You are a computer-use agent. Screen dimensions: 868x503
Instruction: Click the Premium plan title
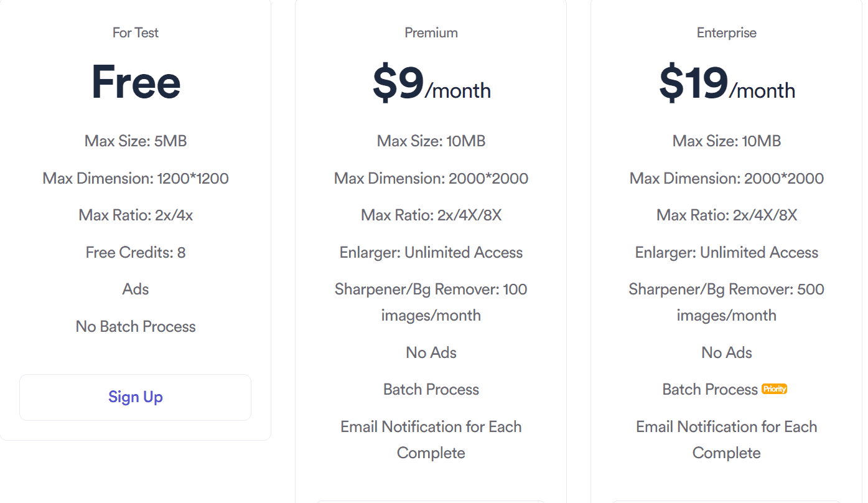pyautogui.click(x=431, y=32)
